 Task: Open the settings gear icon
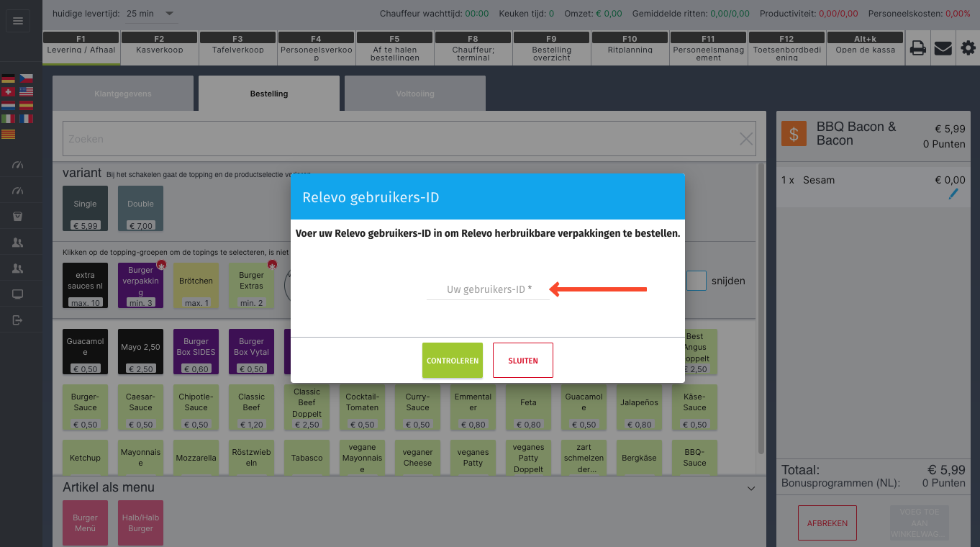coord(968,48)
